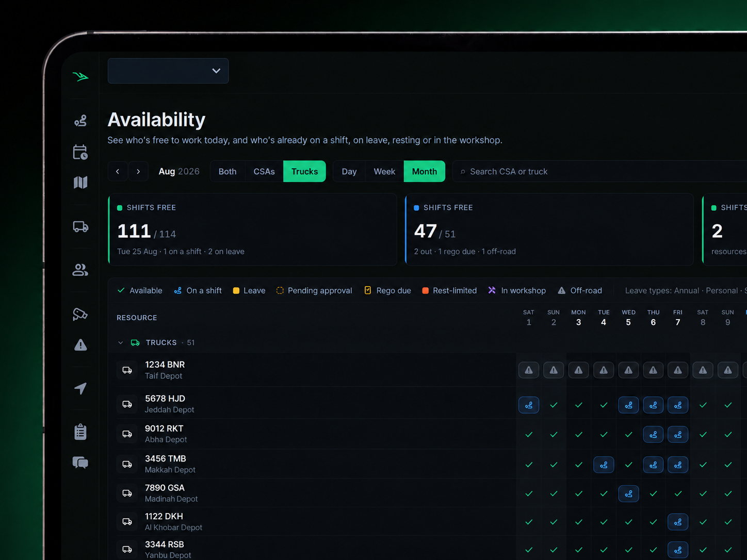Switch resource filter to Both
The width and height of the screenshot is (747, 560).
[x=228, y=172]
